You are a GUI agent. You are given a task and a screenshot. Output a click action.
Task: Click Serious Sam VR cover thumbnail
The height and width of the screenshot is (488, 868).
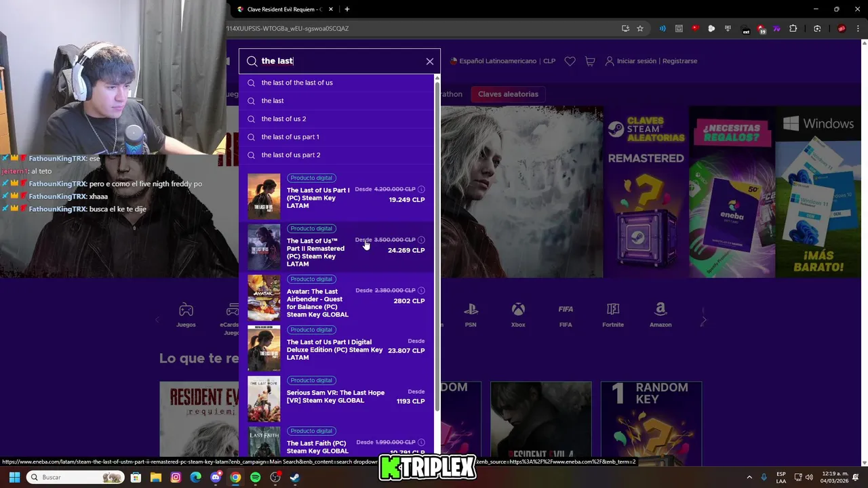pos(264,399)
